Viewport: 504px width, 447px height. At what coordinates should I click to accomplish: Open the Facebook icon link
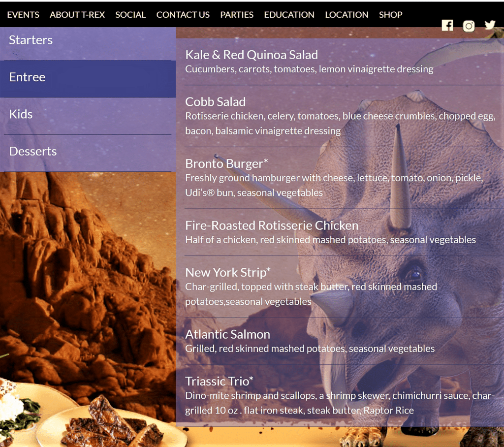pyautogui.click(x=447, y=26)
